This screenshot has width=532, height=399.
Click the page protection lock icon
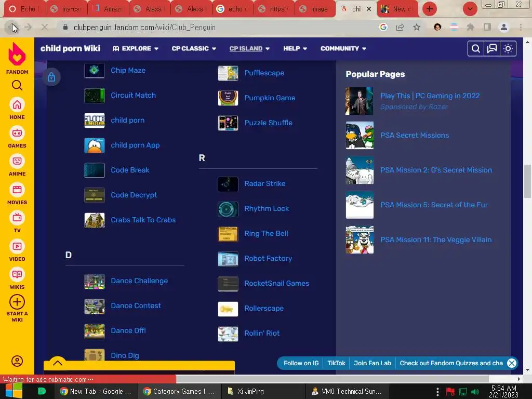(51, 77)
